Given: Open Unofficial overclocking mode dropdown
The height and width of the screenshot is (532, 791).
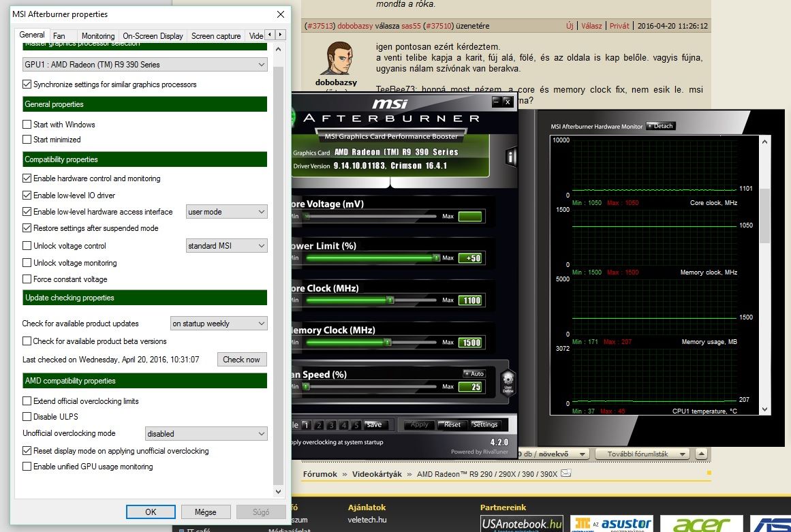Looking at the screenshot, I should coord(206,434).
